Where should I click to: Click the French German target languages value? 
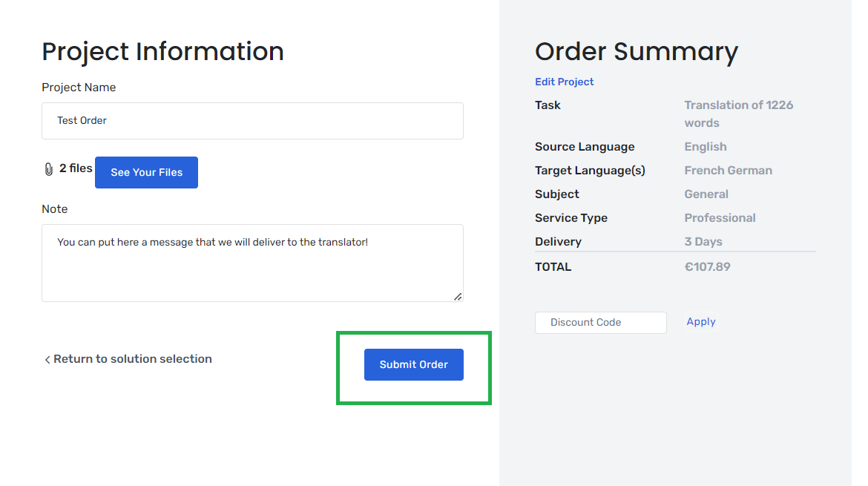point(728,171)
